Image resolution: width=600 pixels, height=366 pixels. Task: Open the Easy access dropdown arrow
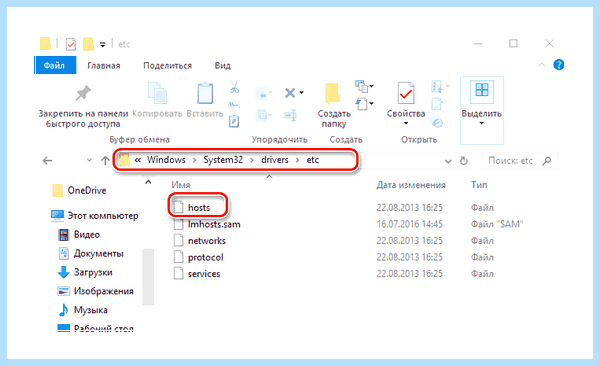[371, 104]
